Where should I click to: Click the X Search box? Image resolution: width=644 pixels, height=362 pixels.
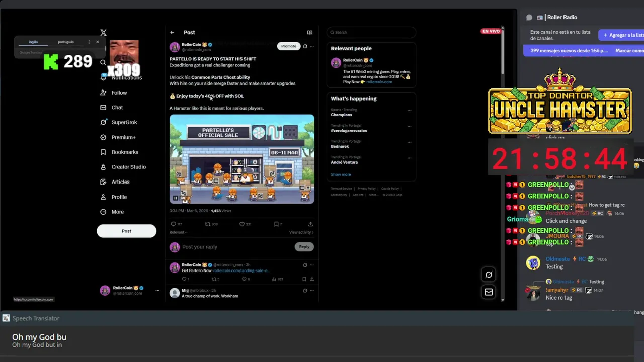tap(371, 32)
